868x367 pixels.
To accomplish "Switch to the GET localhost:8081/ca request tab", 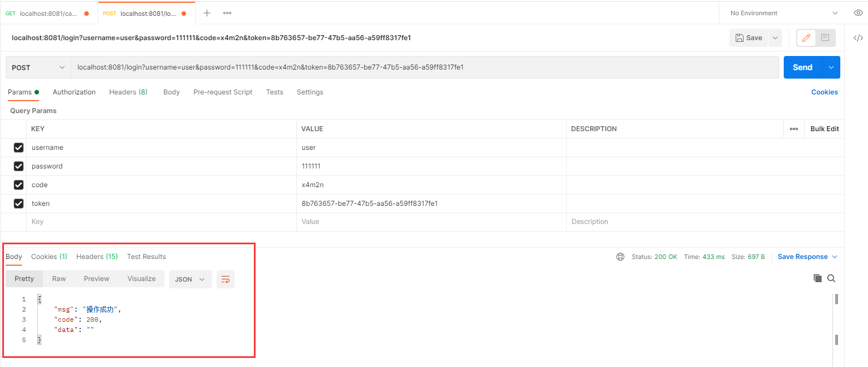I will [x=48, y=13].
